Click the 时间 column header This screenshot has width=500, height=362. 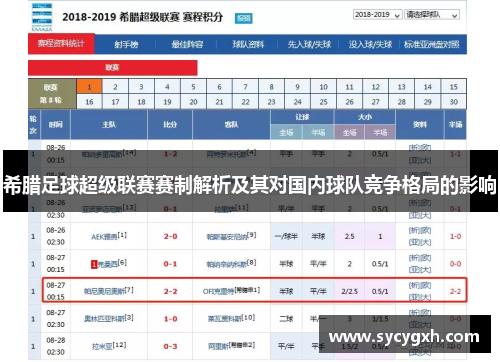56,125
